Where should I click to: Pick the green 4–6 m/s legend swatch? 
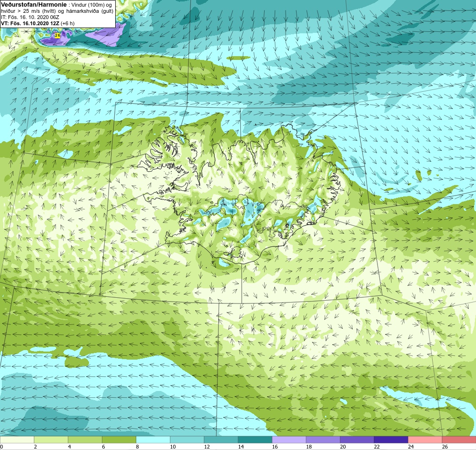tap(85, 440)
